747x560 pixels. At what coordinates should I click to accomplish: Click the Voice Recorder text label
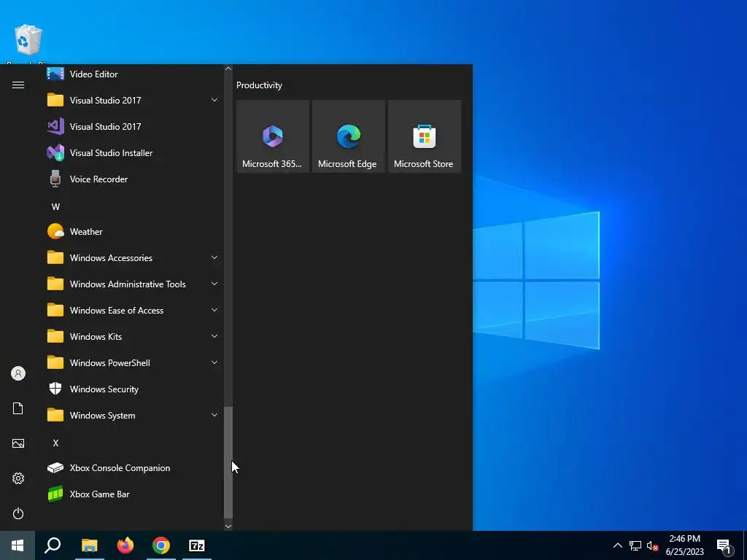98,179
